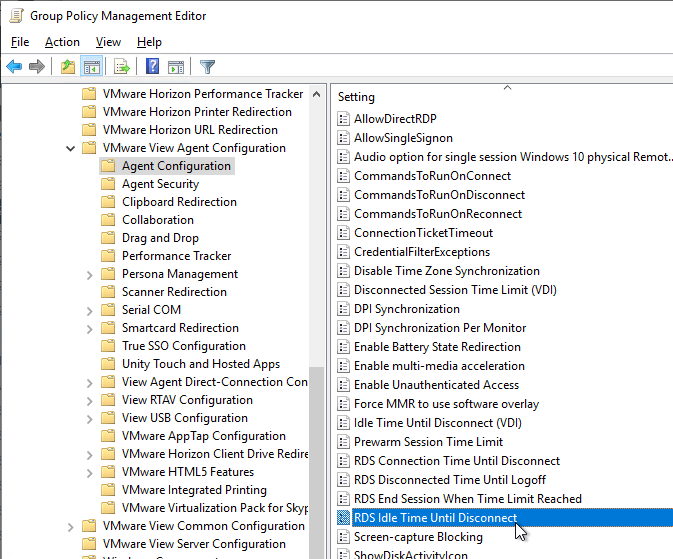Toggle the Show/Hide Action Pane icon

tap(176, 67)
